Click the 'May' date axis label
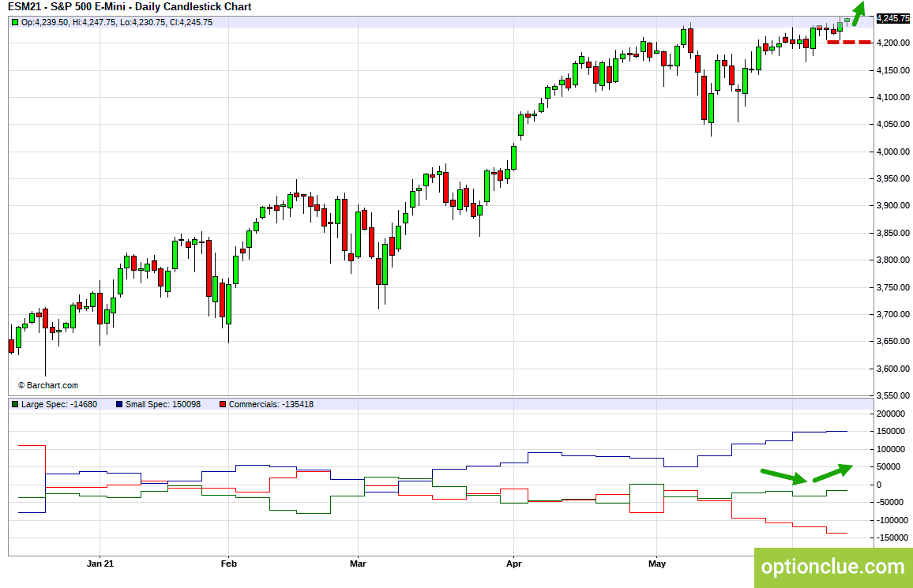The height and width of the screenshot is (588, 913). pos(657,564)
